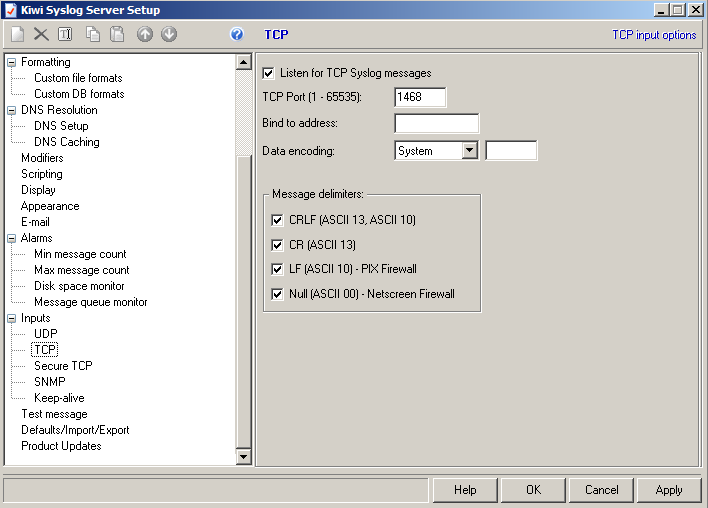Collapse the Formatting tree node
Image resolution: width=708 pixels, height=508 pixels.
tap(12, 63)
